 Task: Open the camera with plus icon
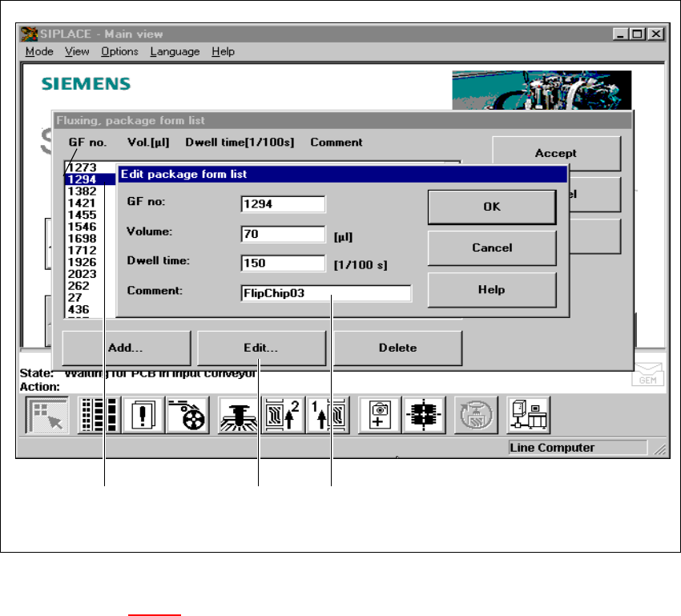coord(380,415)
